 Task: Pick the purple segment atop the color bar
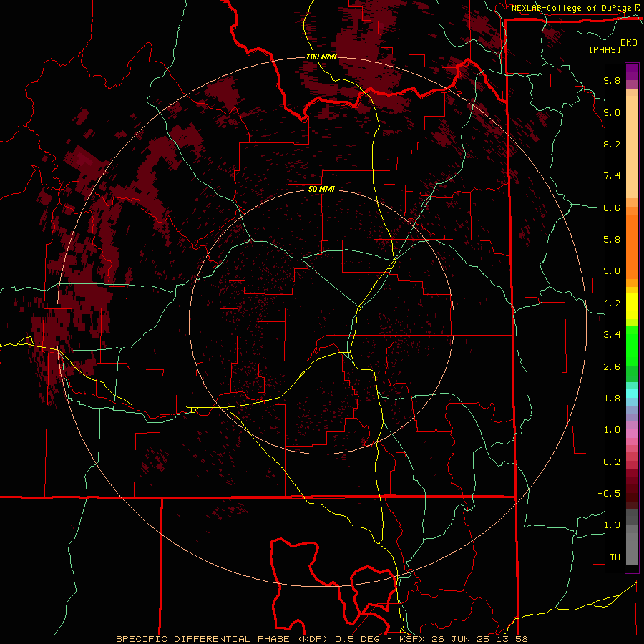click(632, 72)
